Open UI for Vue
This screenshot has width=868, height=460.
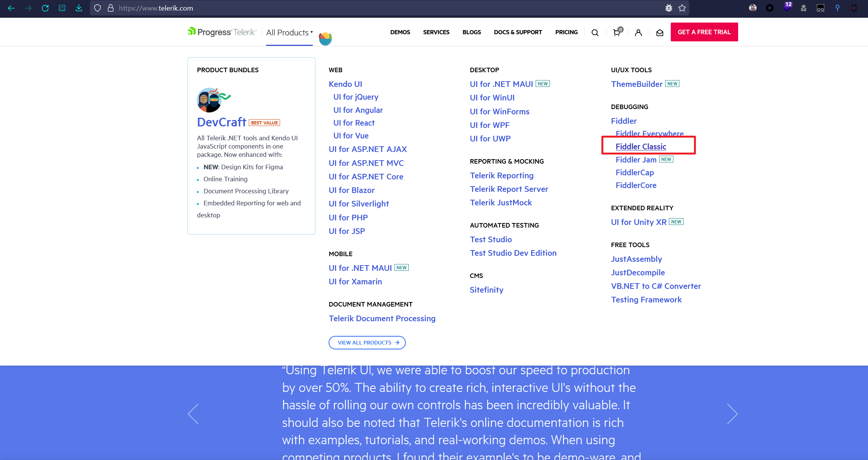351,136
